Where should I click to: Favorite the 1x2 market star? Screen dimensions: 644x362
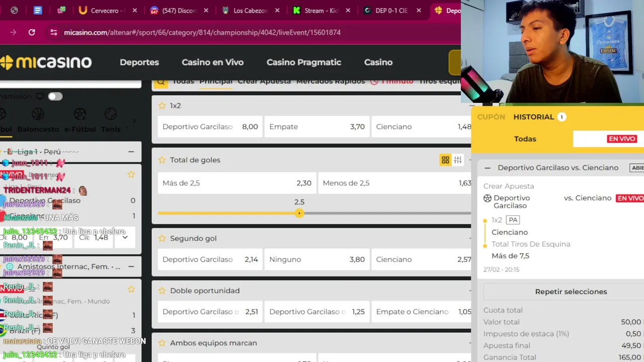coord(162,106)
